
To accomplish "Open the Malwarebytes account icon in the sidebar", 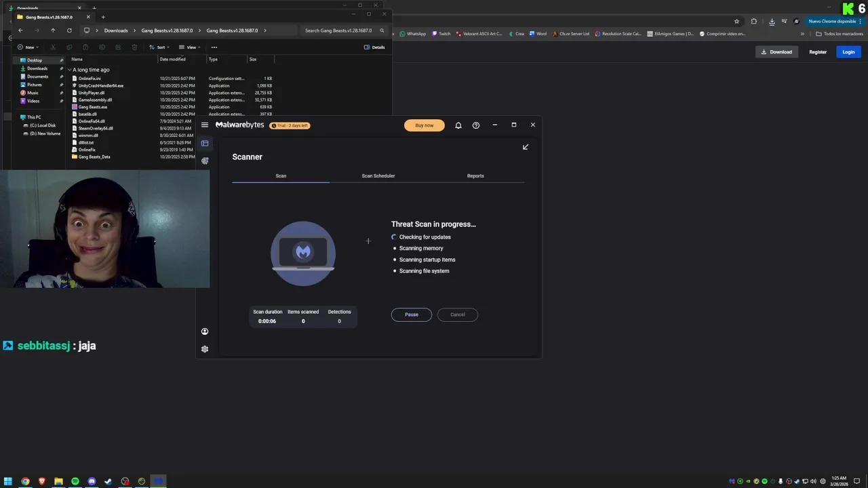I will click(205, 331).
